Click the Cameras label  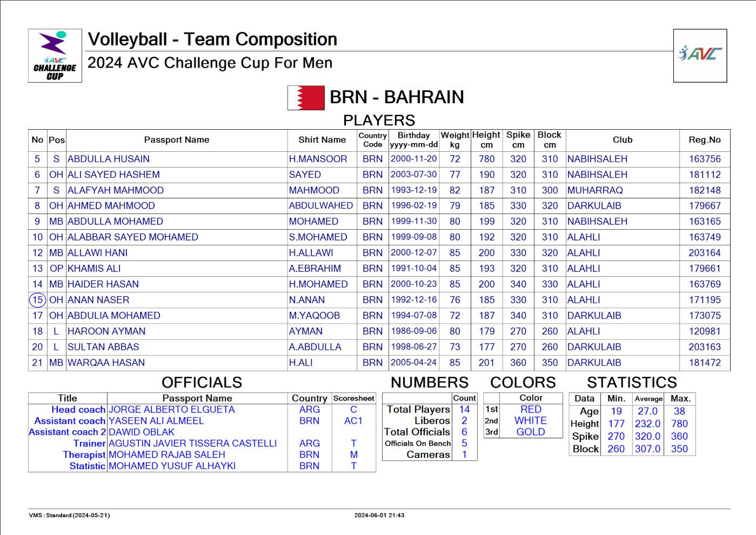(428, 455)
